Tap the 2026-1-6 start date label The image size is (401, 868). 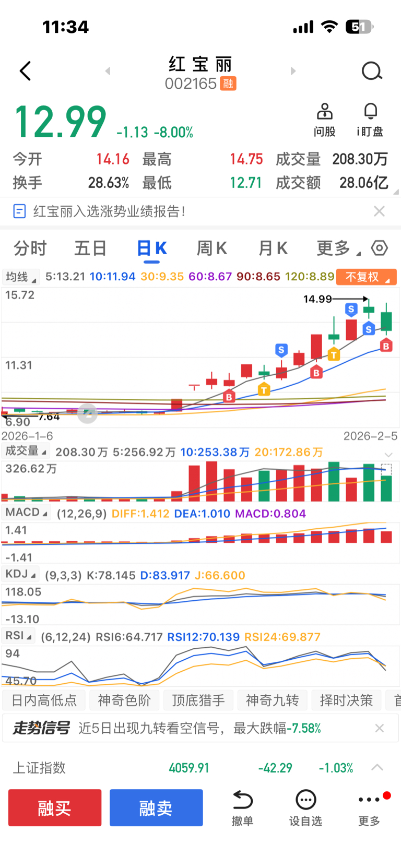click(x=27, y=436)
